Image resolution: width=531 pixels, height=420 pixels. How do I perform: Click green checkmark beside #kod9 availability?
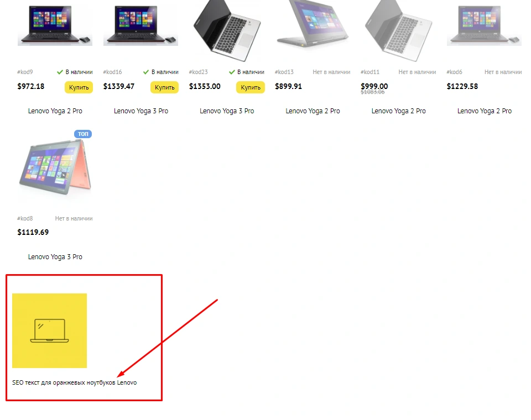tap(60, 72)
